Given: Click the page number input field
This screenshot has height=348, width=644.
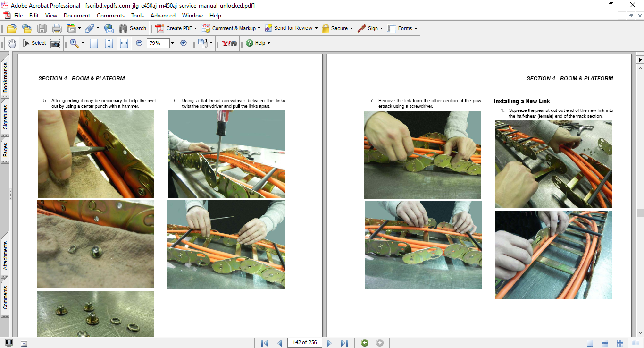Looking at the screenshot, I should pyautogui.click(x=304, y=343).
